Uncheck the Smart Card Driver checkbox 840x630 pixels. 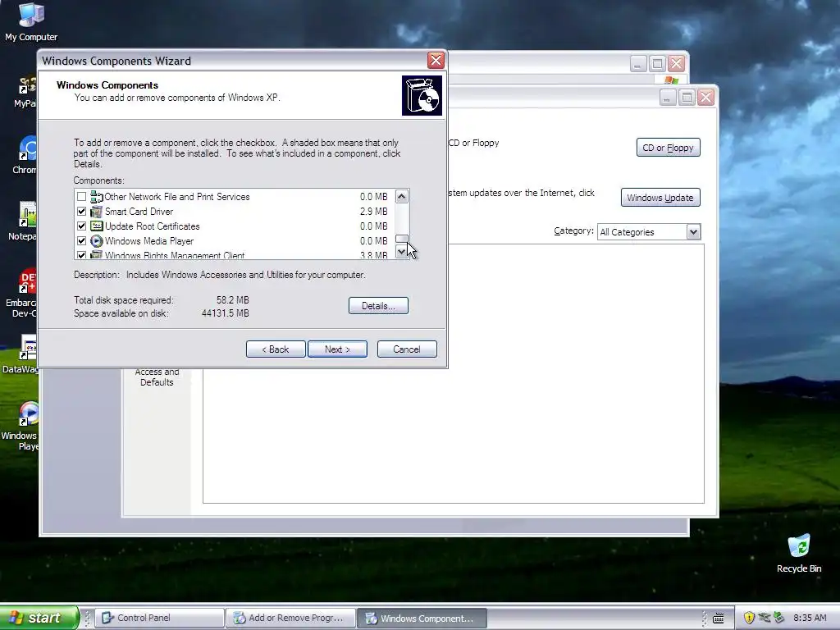[x=81, y=212]
